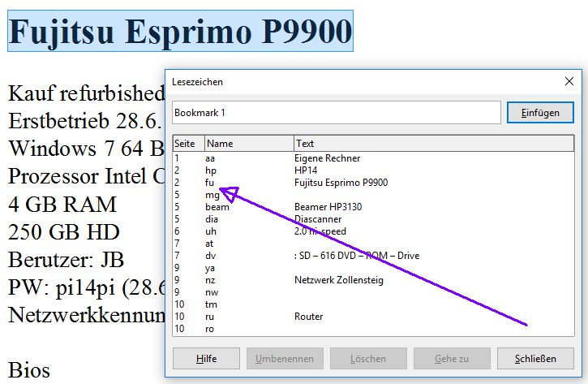The image size is (588, 384).
Task: Click the Löschen button
Action: pos(368,359)
